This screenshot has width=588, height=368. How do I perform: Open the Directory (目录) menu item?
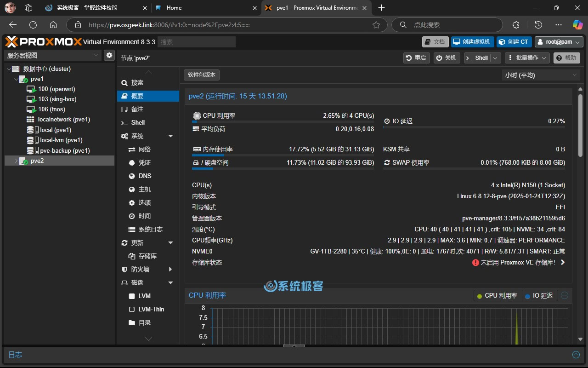point(148,323)
